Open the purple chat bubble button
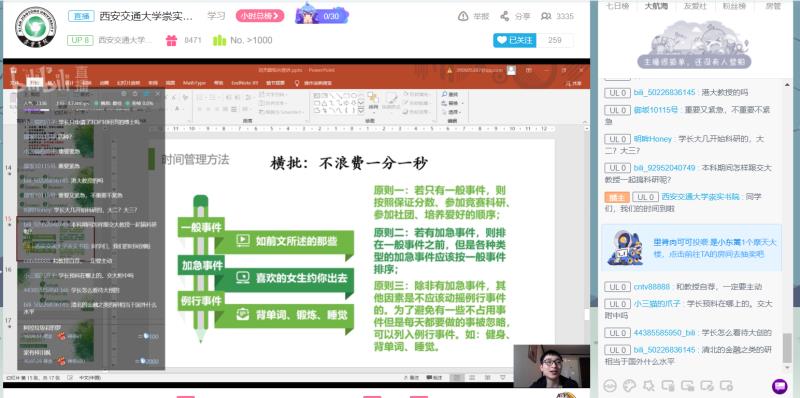 click(x=780, y=386)
